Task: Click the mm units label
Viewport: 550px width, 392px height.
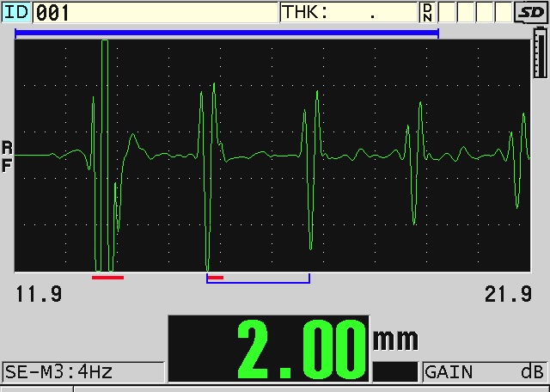Action: (394, 338)
